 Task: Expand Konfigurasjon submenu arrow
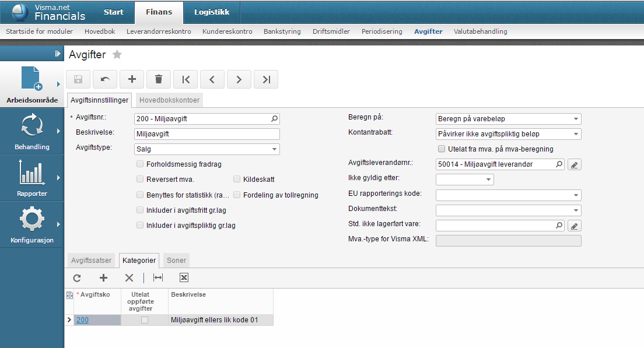[58, 224]
